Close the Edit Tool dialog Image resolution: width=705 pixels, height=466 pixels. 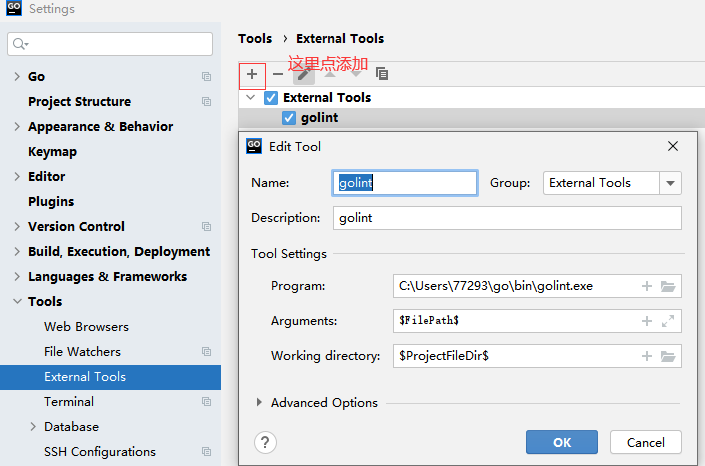click(x=673, y=146)
